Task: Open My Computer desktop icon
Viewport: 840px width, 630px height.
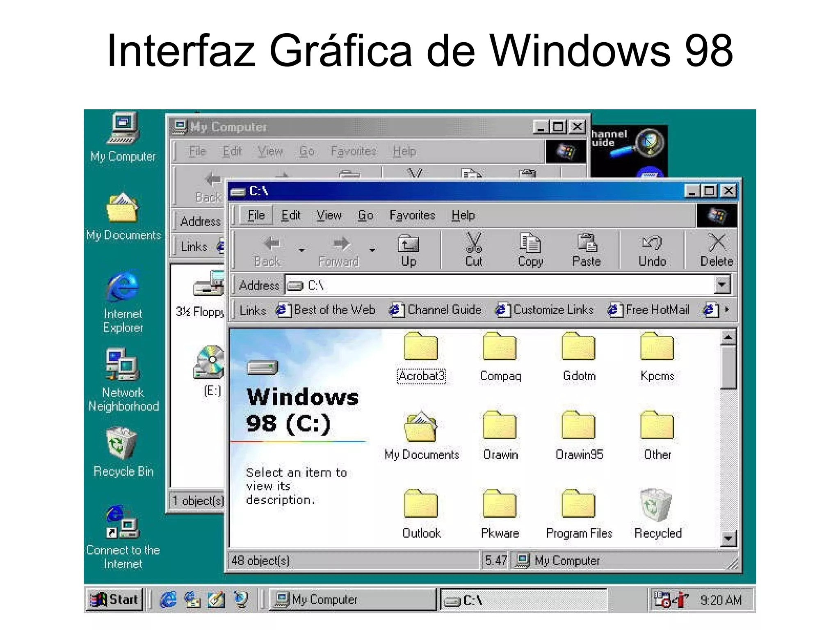Action: 123,137
